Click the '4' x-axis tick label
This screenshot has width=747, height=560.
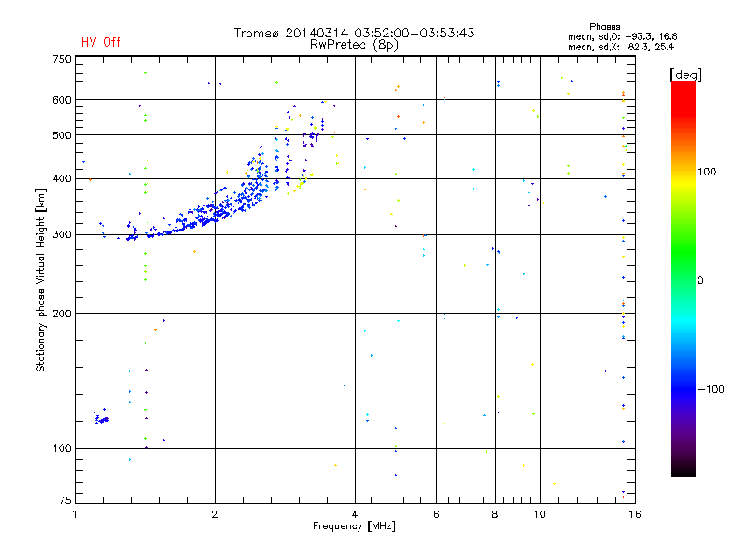point(355,514)
